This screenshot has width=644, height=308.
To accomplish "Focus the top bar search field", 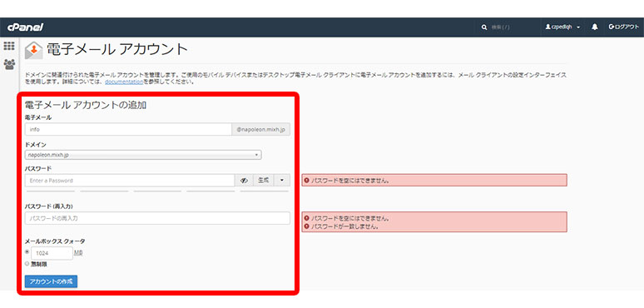I will coord(512,27).
